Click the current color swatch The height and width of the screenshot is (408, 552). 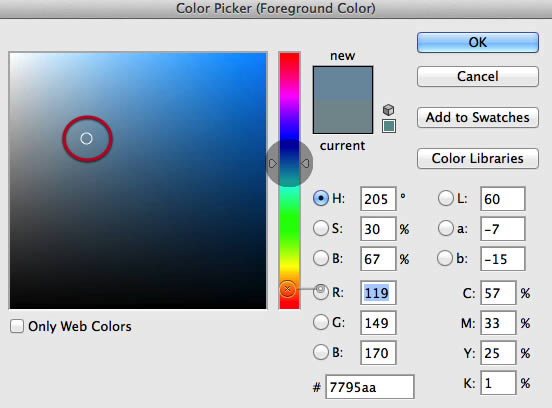coord(343,117)
